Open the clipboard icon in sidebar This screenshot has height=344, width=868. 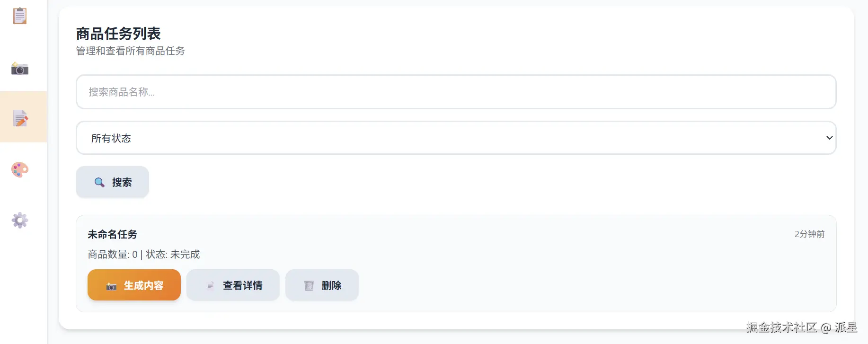20,16
